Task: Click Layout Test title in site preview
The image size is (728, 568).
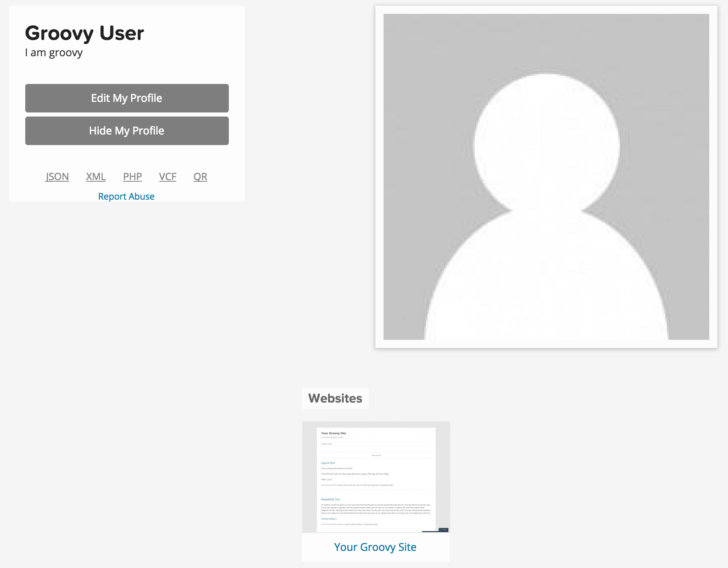Action: pyautogui.click(x=328, y=463)
